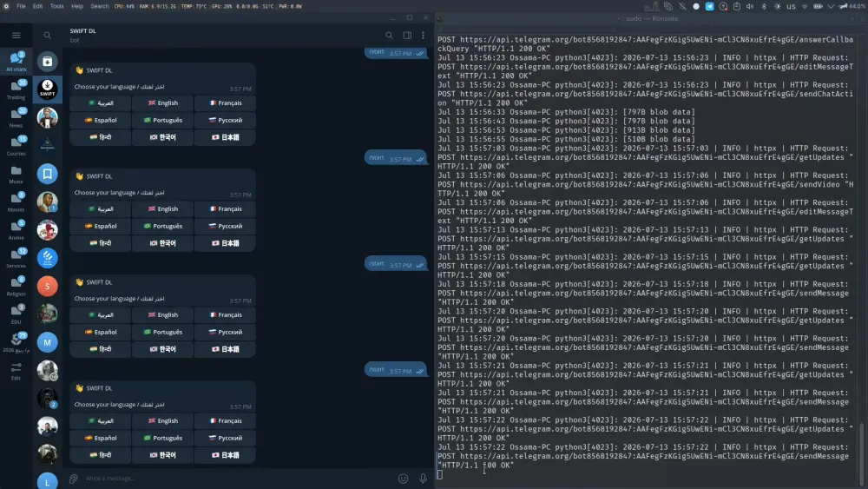Switch to the Courses folder

[16, 146]
